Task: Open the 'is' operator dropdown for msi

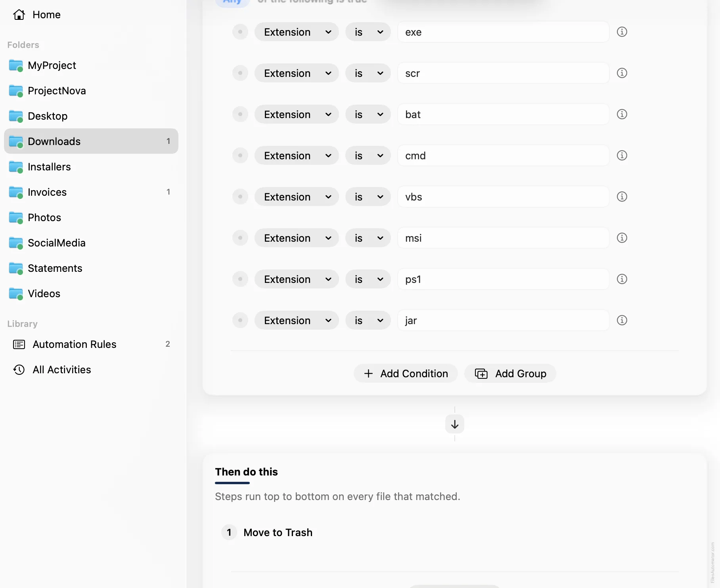Action: coord(368,238)
